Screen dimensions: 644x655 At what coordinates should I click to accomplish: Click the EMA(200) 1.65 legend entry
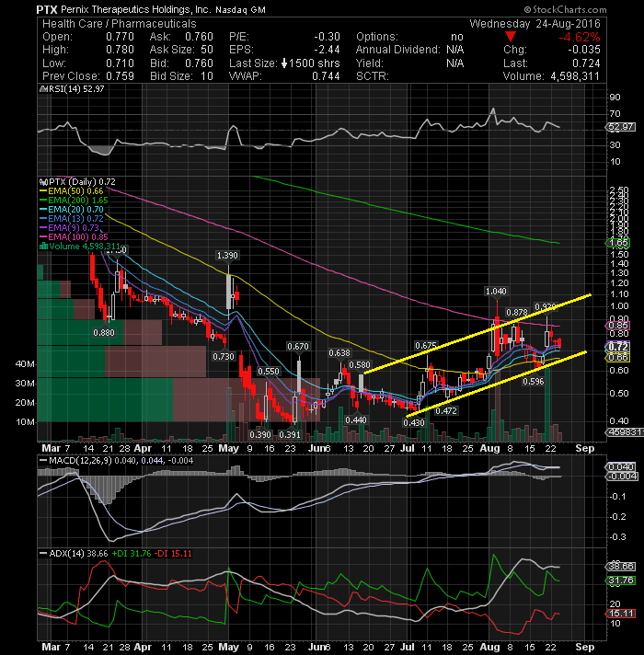78,201
